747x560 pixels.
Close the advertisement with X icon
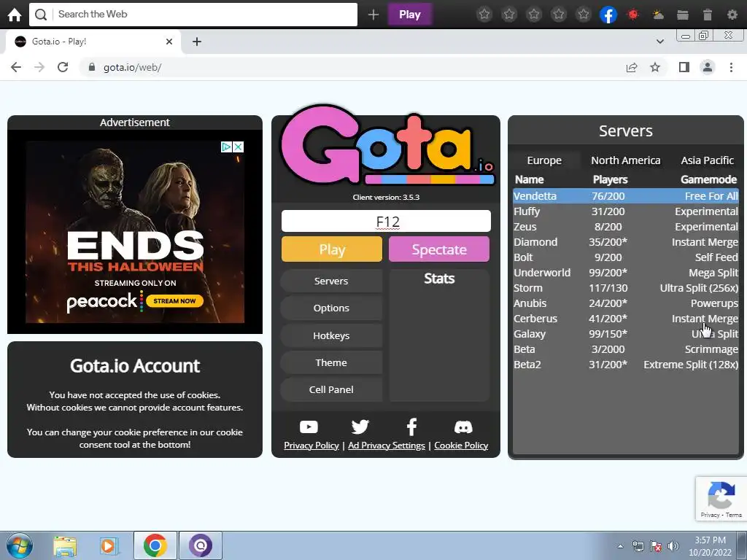(239, 147)
